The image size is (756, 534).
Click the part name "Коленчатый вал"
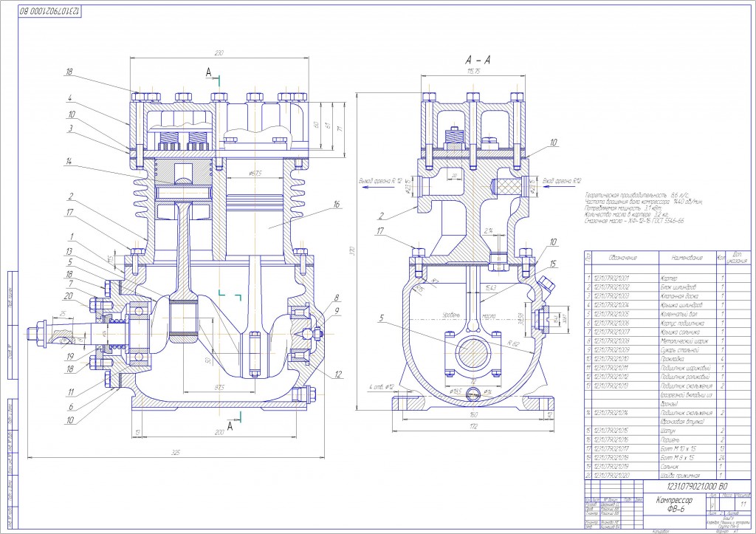click(678, 314)
